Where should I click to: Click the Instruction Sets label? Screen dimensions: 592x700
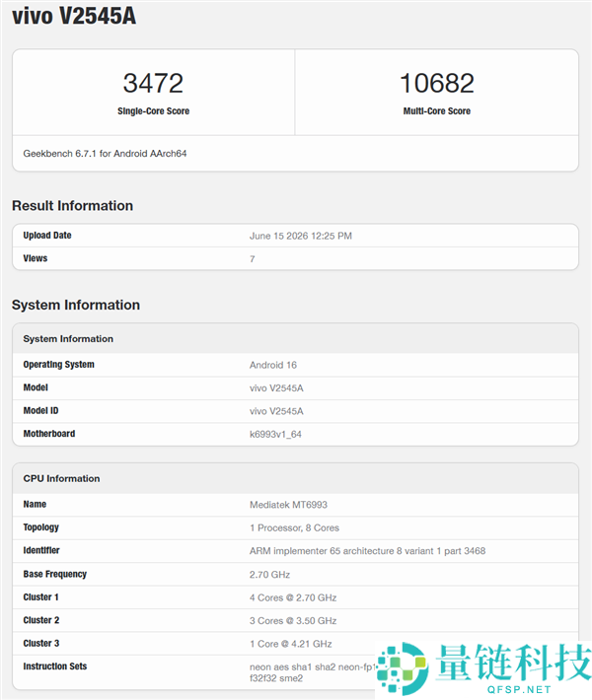point(55,666)
